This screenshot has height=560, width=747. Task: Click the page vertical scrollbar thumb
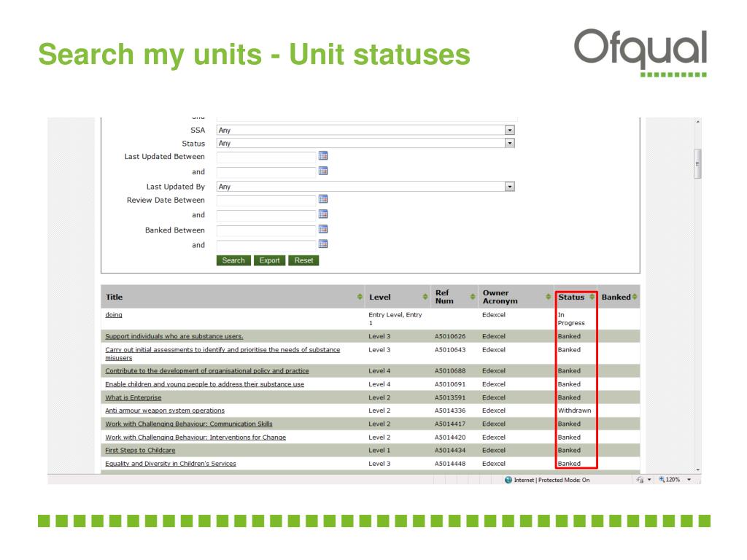pyautogui.click(x=697, y=163)
